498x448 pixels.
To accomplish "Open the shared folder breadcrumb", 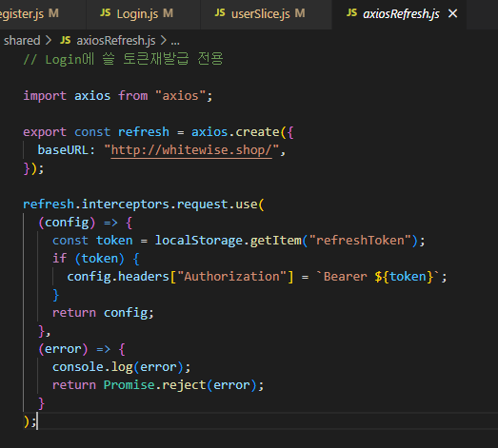I will [22, 41].
